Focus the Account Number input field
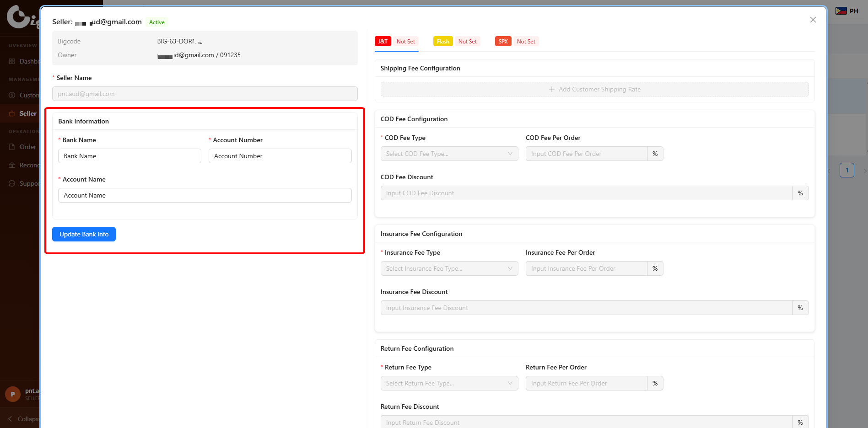 (x=280, y=156)
